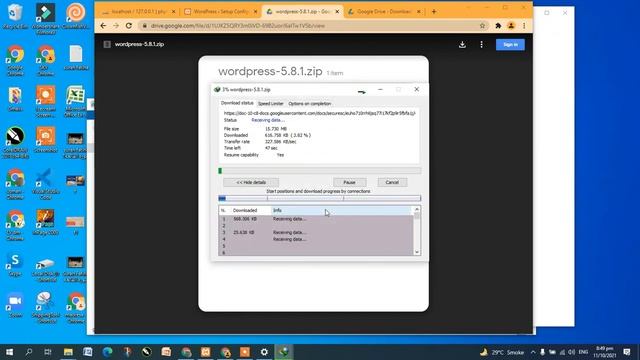Open the Settings gear on the taskbar
This screenshot has width=640, height=360.
(264, 352)
